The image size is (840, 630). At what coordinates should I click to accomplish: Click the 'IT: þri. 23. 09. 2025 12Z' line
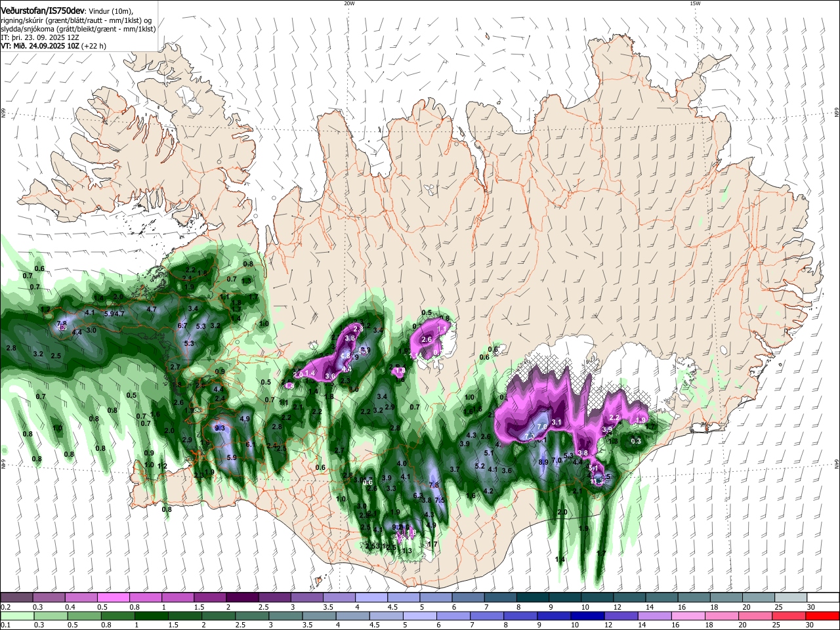pos(39,38)
